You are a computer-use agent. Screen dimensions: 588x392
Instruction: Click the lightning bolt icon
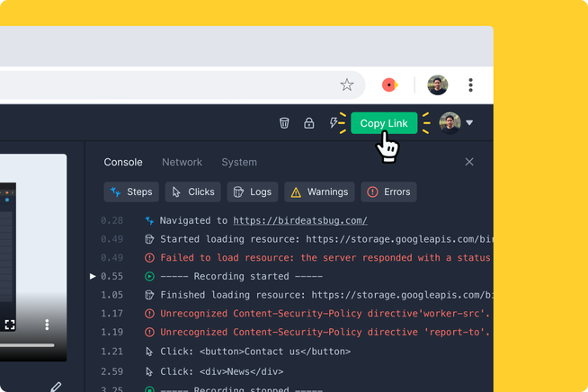[x=334, y=123]
